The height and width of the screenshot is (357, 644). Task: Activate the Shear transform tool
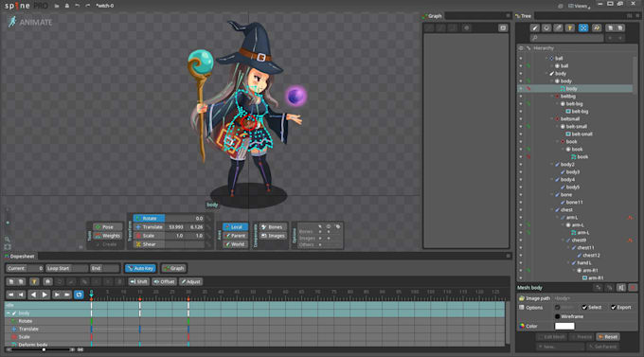[x=149, y=244]
